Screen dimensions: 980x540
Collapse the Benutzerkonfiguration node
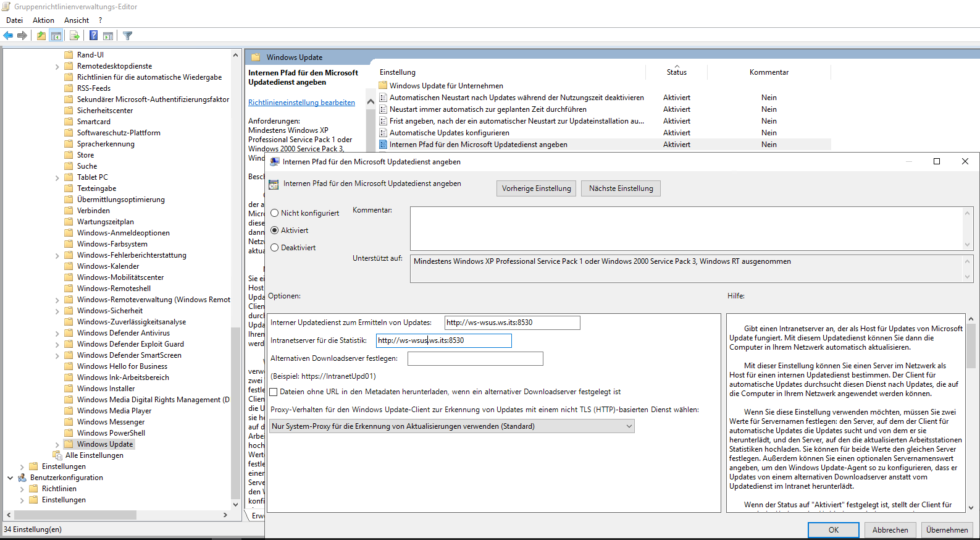(x=10, y=478)
